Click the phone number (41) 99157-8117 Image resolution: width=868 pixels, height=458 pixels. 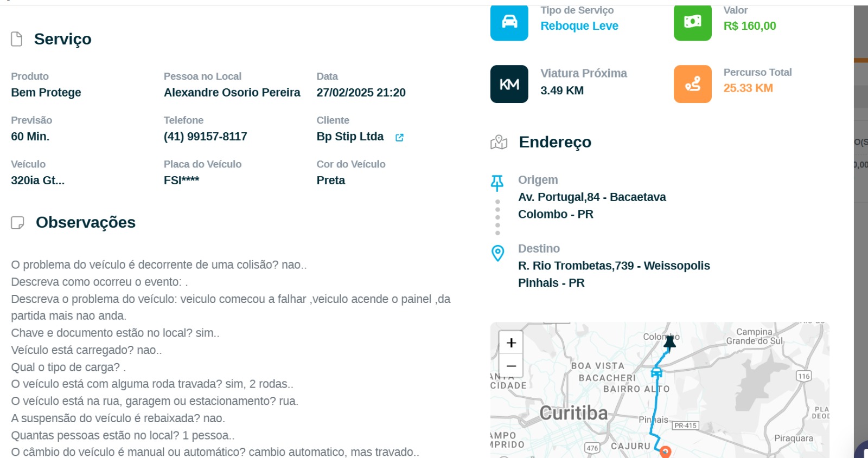206,137
